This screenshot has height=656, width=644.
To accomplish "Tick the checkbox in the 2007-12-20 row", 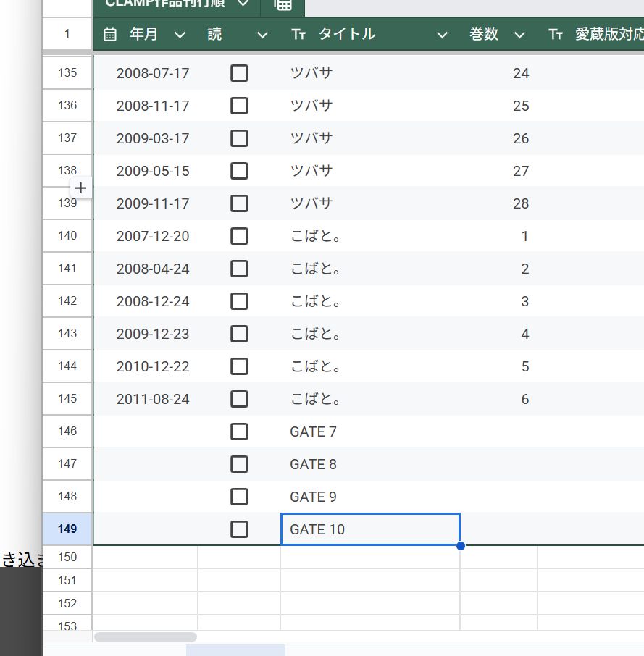I will point(239,236).
